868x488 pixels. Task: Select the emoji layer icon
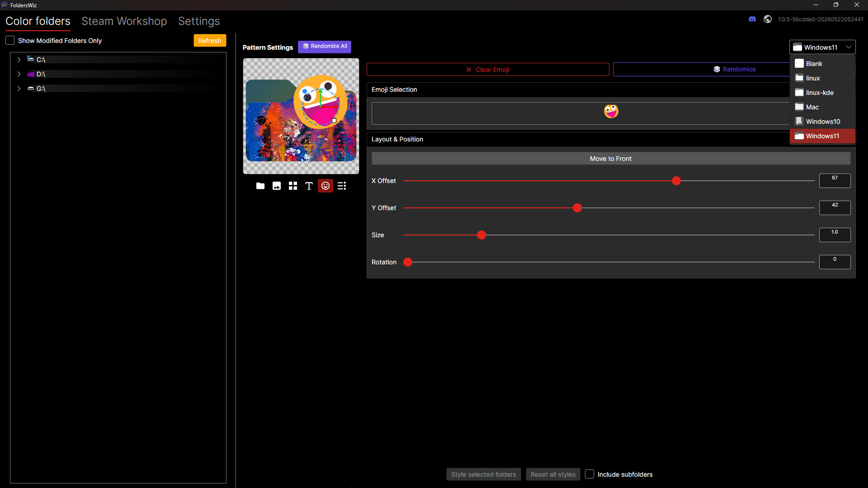point(325,186)
